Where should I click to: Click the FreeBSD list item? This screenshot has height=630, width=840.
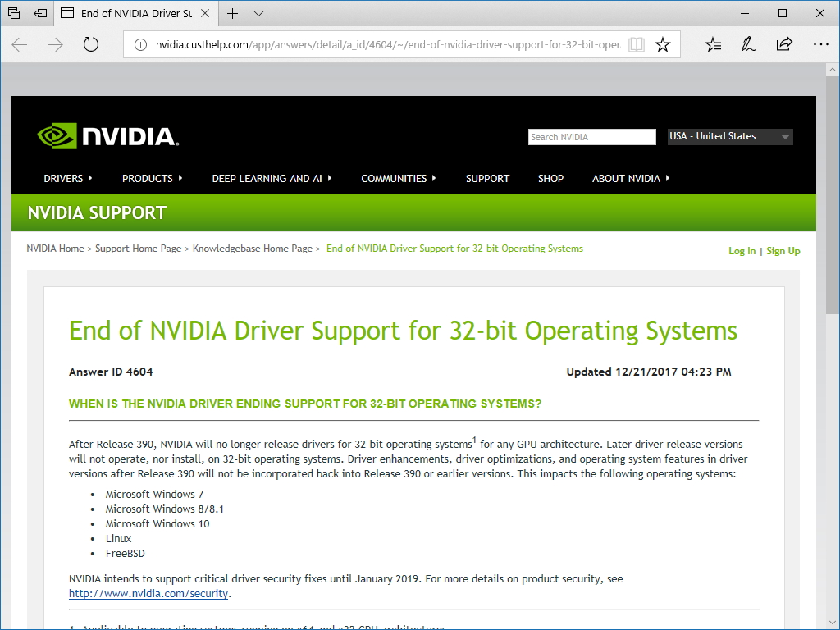coord(125,554)
